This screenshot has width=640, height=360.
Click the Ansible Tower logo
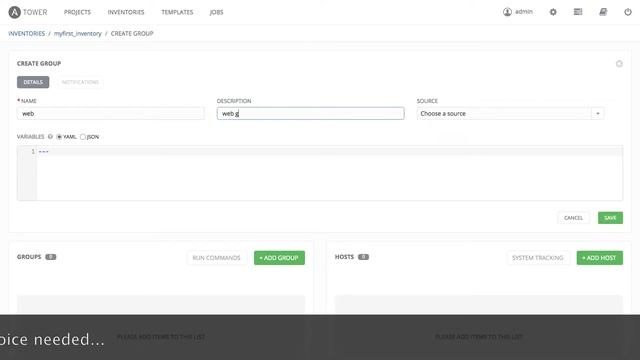coord(28,12)
